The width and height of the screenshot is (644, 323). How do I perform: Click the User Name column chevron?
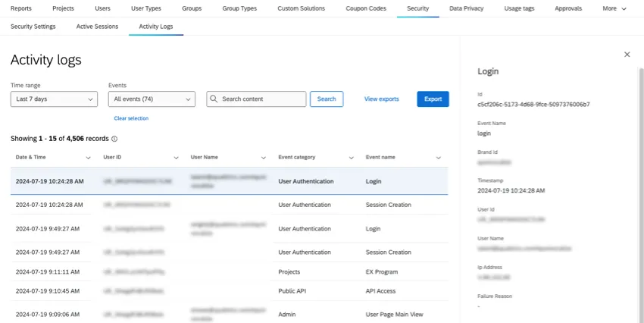click(263, 158)
